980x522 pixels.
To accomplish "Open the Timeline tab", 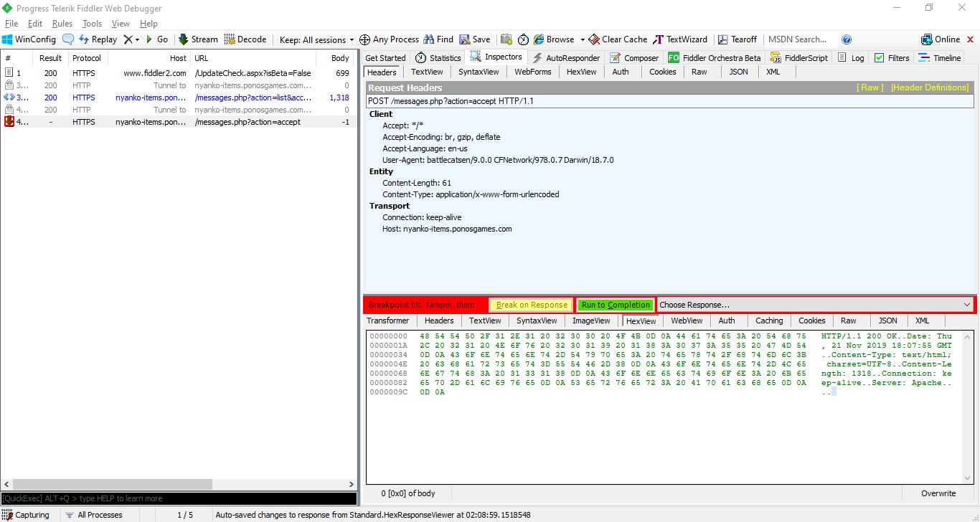I will tap(940, 58).
